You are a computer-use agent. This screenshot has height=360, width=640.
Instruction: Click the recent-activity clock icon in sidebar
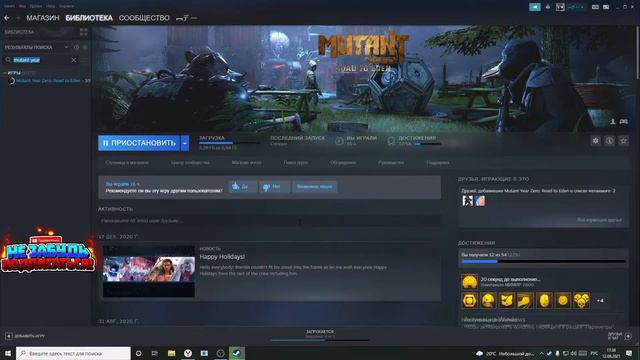76,47
